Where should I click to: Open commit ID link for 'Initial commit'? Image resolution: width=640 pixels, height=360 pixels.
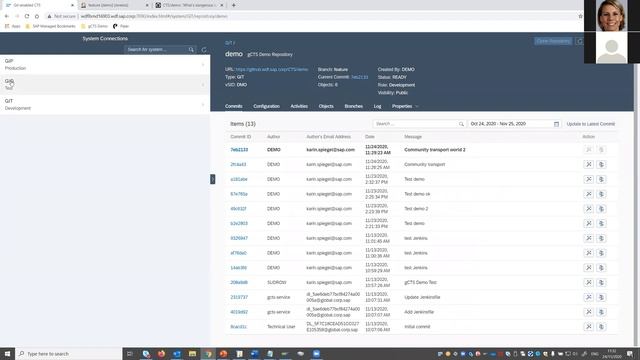click(238, 327)
